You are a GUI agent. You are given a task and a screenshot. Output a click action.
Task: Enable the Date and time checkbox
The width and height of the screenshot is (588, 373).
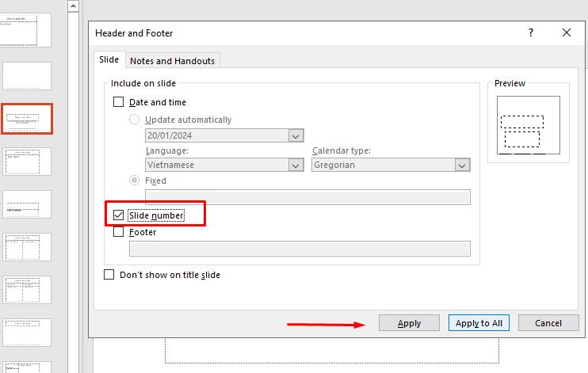(x=119, y=102)
